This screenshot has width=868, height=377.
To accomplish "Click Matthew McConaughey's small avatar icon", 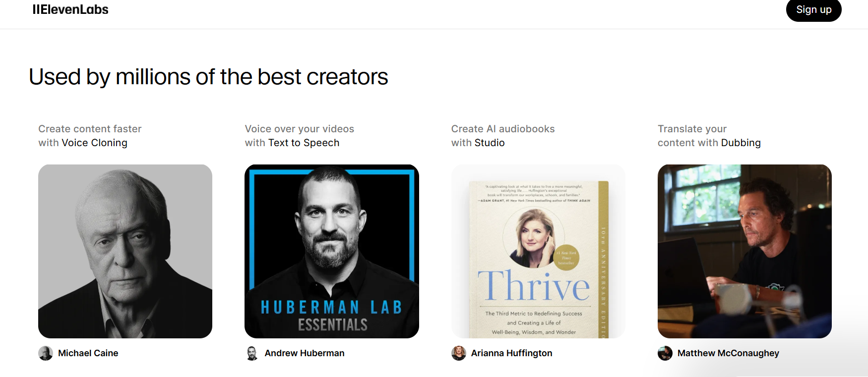I will tap(665, 353).
